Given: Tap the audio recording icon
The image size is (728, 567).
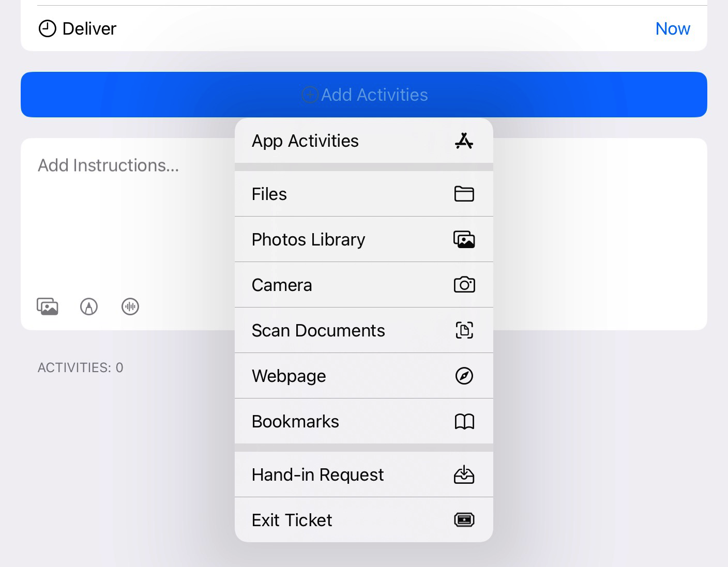Looking at the screenshot, I should [130, 306].
